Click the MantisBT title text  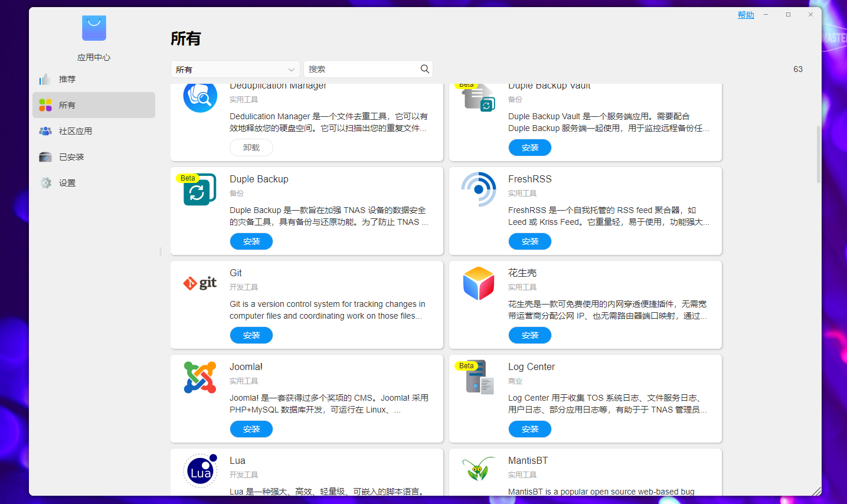click(x=528, y=460)
